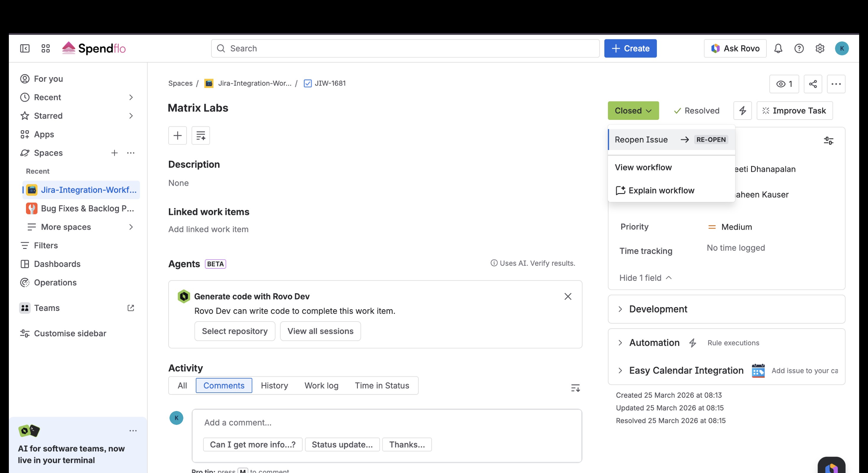The width and height of the screenshot is (868, 473).
Task: Insert 'Status update...' comment suggestion
Action: point(342,445)
